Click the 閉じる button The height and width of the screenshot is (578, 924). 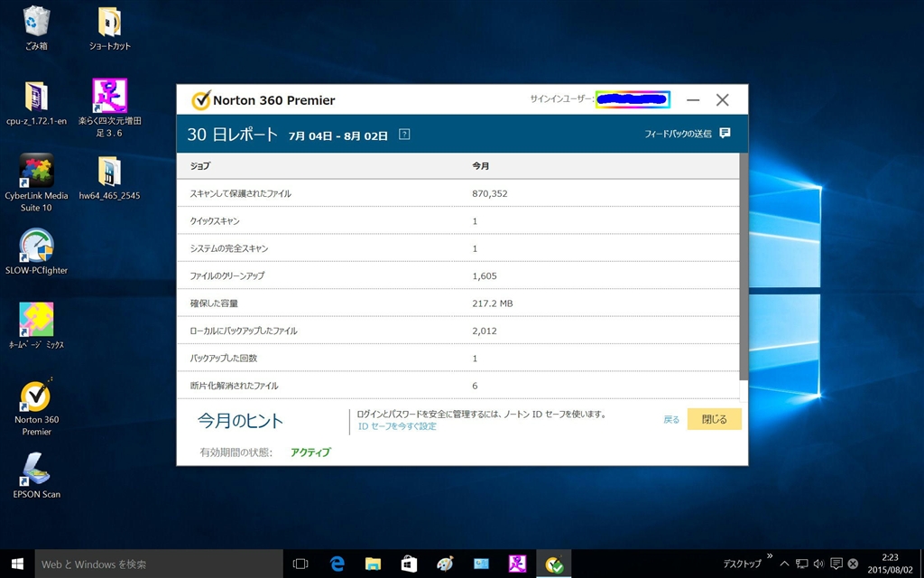[715, 419]
